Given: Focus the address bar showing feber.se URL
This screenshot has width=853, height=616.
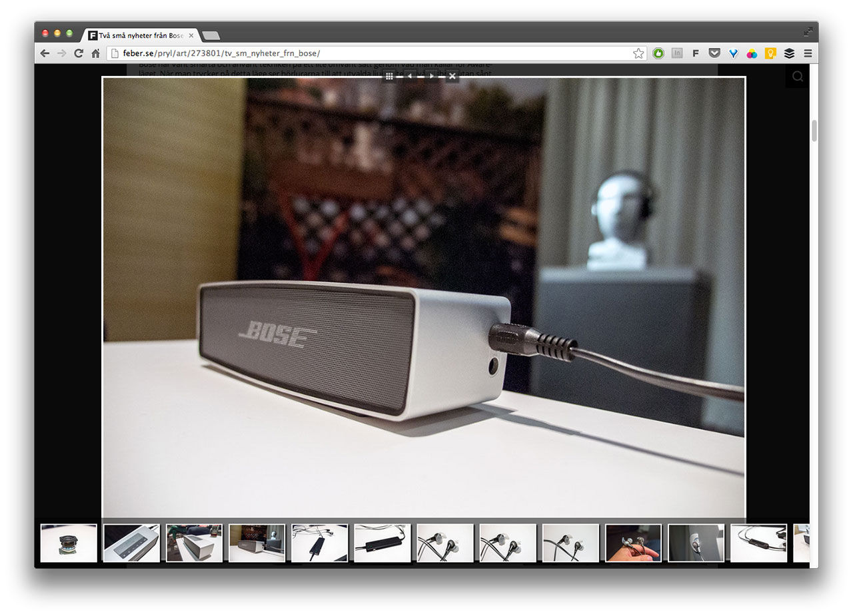Looking at the screenshot, I should click(x=377, y=53).
